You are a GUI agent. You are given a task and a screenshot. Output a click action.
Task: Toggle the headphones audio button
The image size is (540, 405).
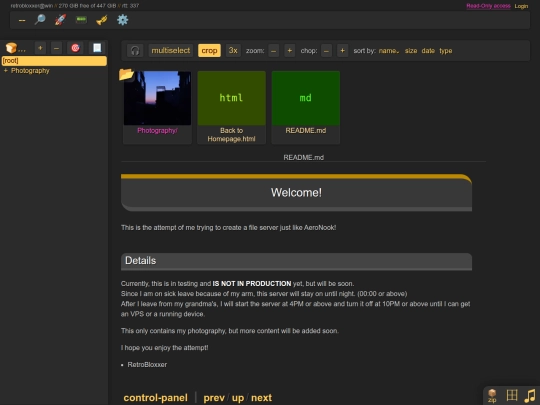(135, 51)
